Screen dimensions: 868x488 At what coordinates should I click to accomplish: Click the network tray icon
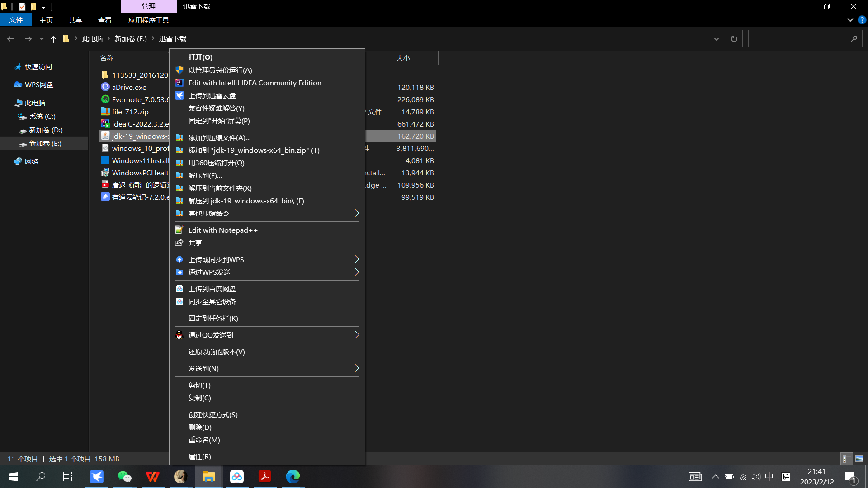[x=743, y=477]
